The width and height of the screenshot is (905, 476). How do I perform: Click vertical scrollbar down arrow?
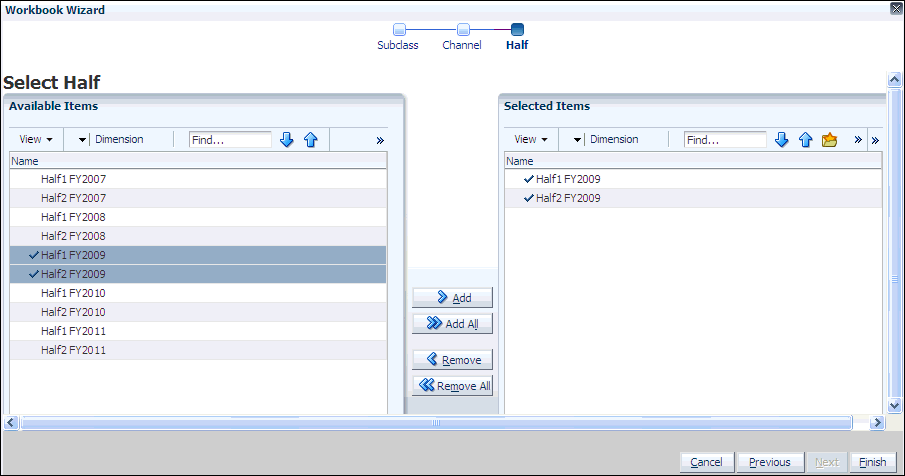click(895, 406)
